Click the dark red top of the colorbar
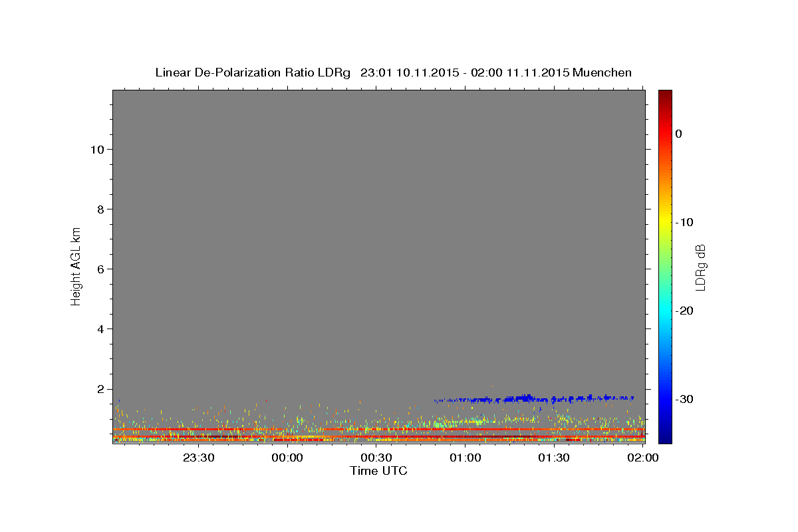798x532 pixels. tap(665, 94)
